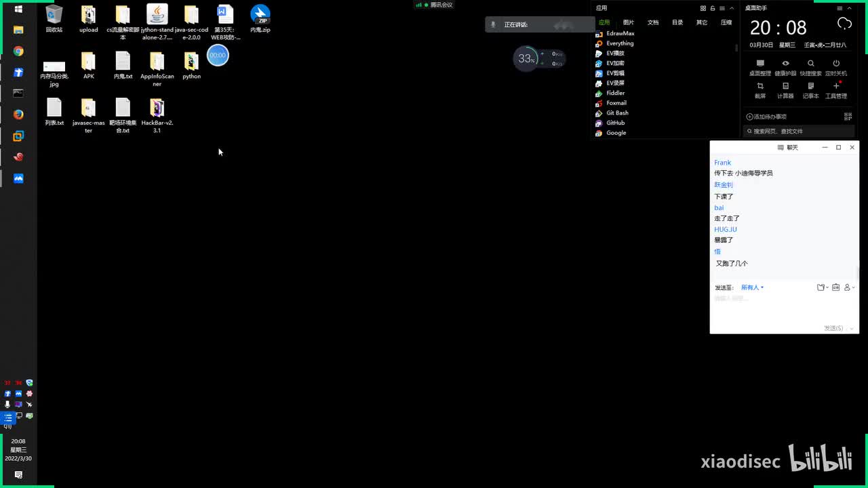
Task: Select the 内存马分类.jpg image file
Action: (x=54, y=73)
